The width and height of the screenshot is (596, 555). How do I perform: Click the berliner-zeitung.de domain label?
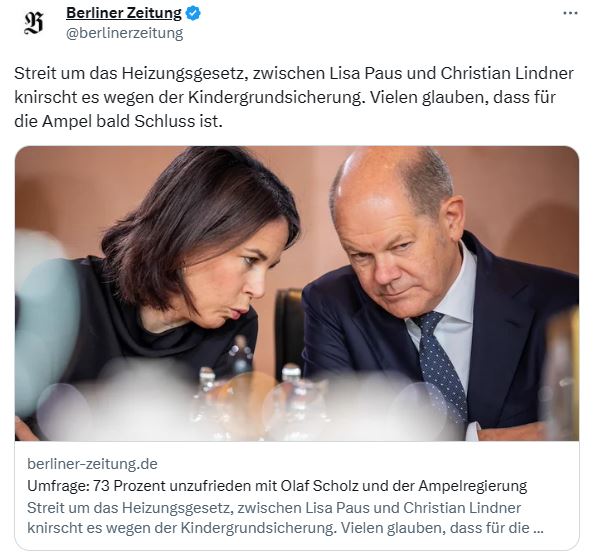[92, 464]
